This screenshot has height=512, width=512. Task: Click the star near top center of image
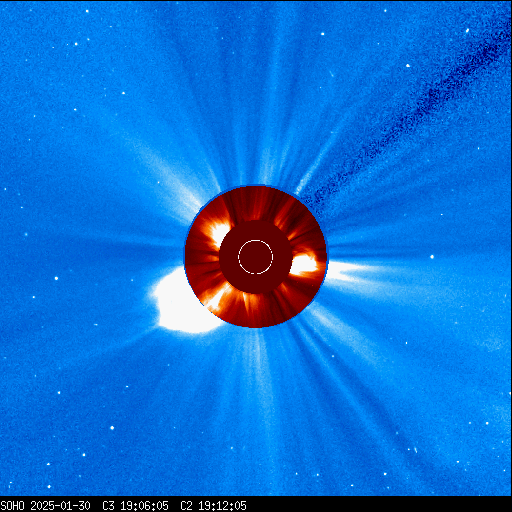(x=322, y=34)
